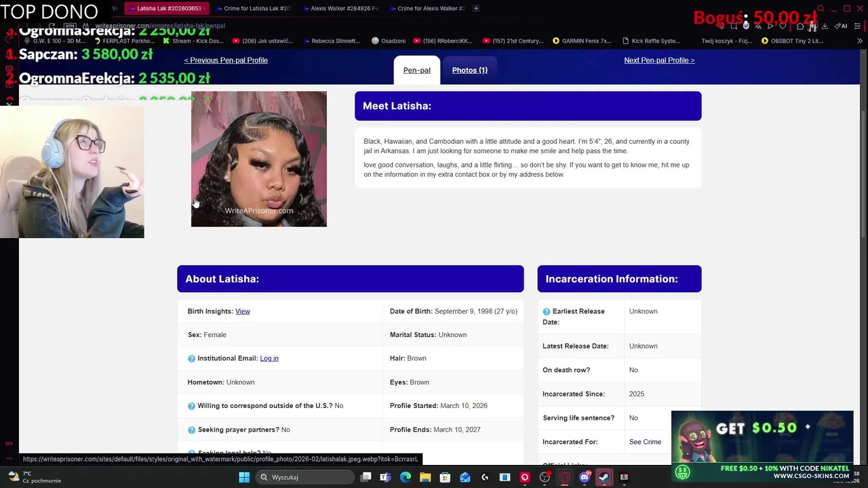Open Discord from the taskbar
The image size is (868, 488).
585,477
